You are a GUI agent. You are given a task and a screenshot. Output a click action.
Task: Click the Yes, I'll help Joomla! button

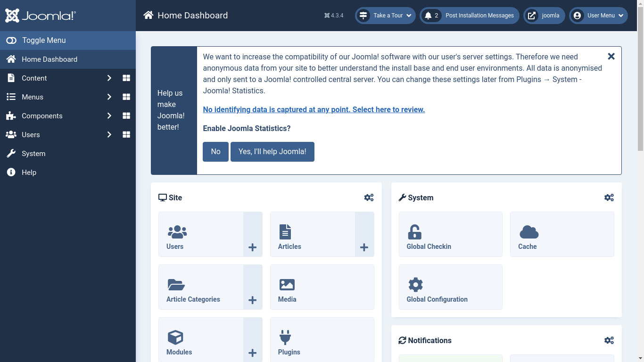tap(272, 152)
